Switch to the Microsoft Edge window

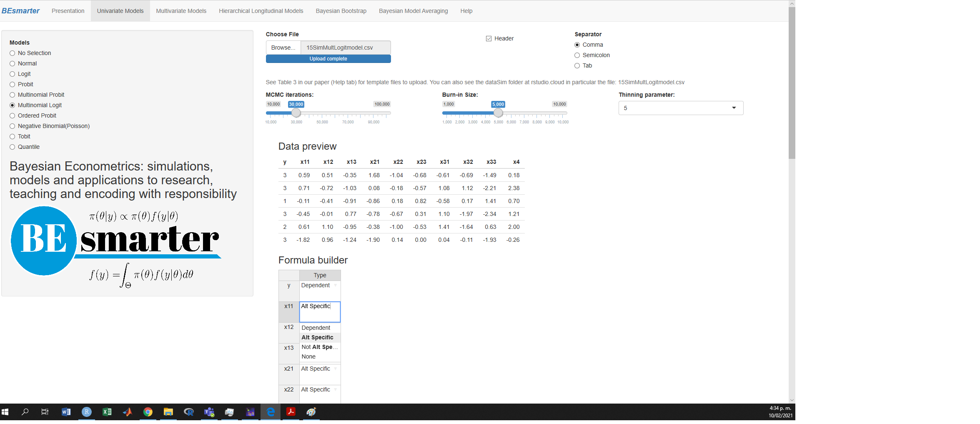point(271,412)
